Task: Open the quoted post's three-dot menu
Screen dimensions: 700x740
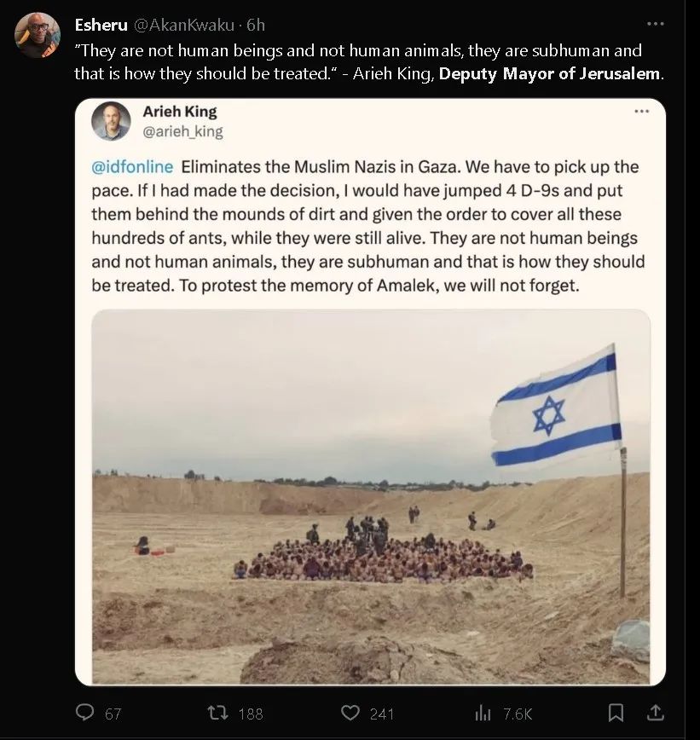Action: pos(641,111)
